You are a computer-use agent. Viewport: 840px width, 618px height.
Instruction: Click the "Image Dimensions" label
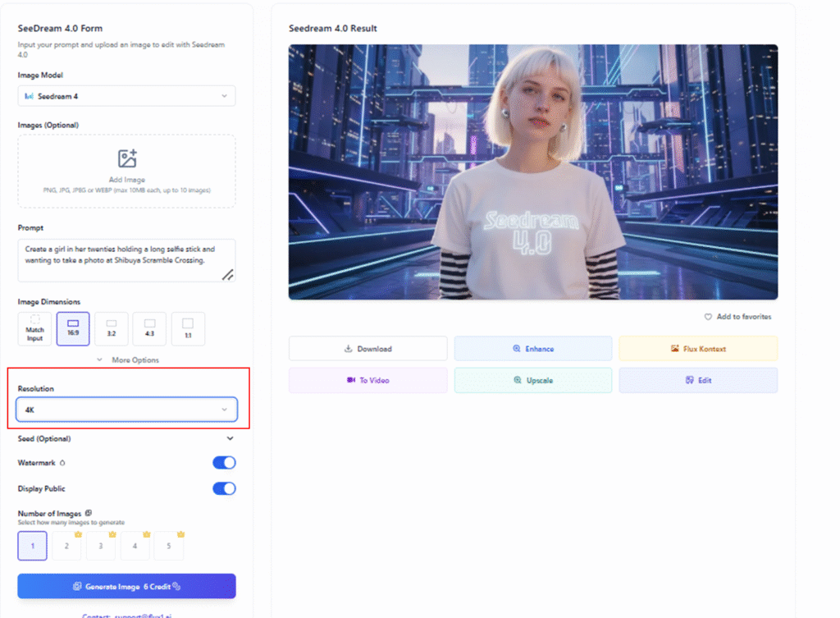pyautogui.click(x=48, y=302)
